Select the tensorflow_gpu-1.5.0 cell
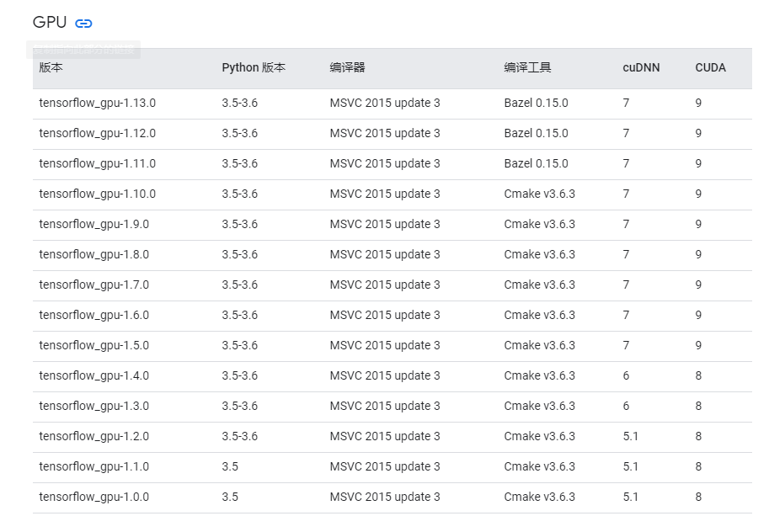769x532 pixels. [x=94, y=346]
